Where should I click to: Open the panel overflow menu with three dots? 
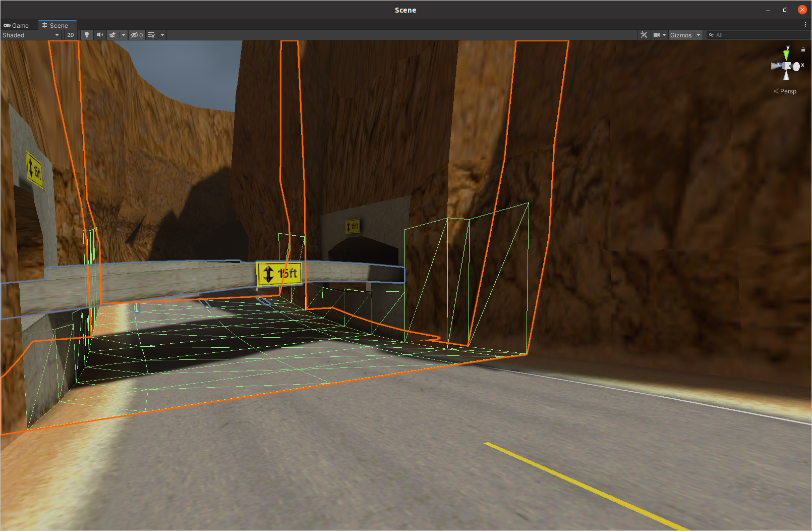805,24
